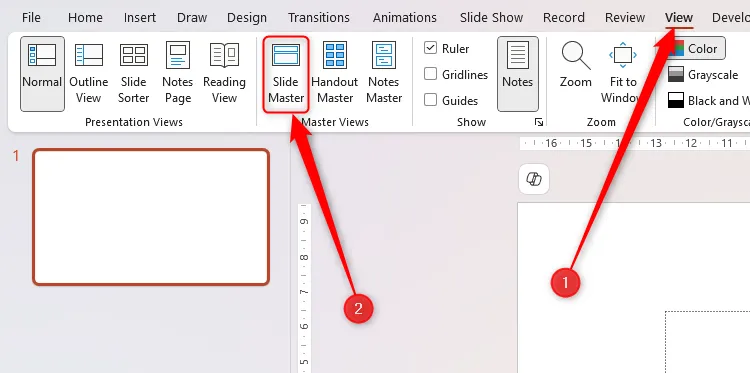Switch to the Draw tab
This screenshot has width=750, height=373.
[192, 18]
